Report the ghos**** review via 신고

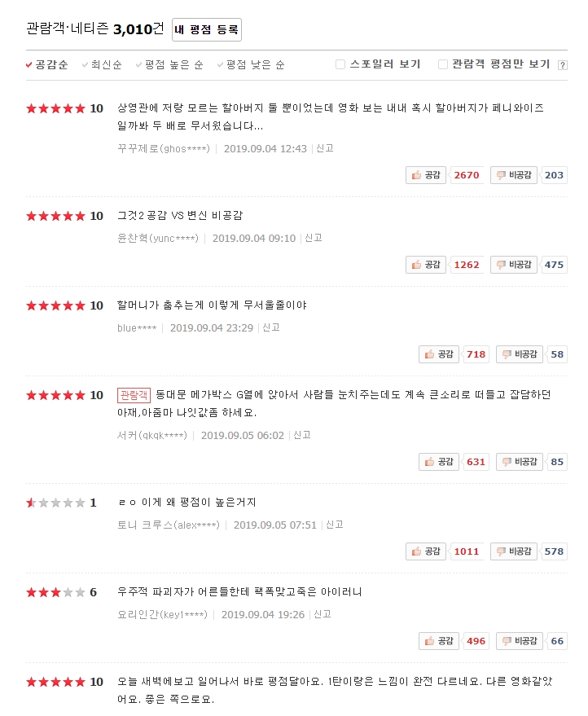[x=325, y=148]
